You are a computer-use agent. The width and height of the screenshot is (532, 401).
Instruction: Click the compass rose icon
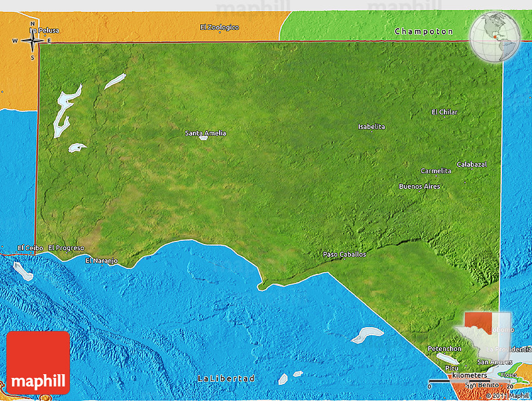[x=33, y=41]
